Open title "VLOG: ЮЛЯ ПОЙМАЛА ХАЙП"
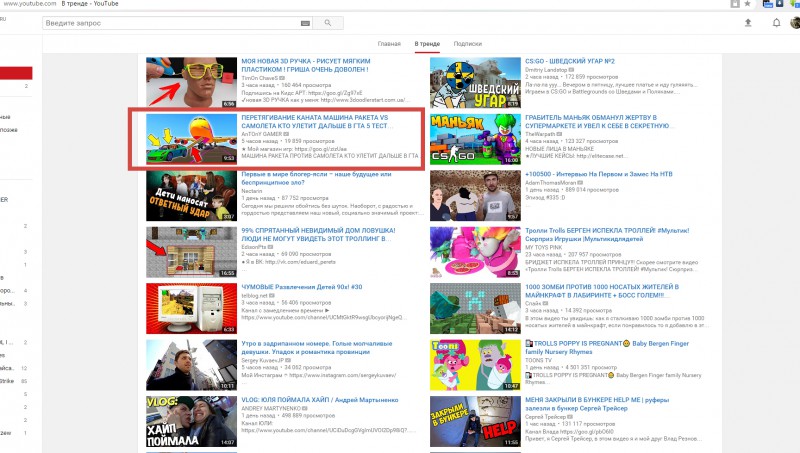The height and width of the screenshot is (453, 800). (320, 400)
